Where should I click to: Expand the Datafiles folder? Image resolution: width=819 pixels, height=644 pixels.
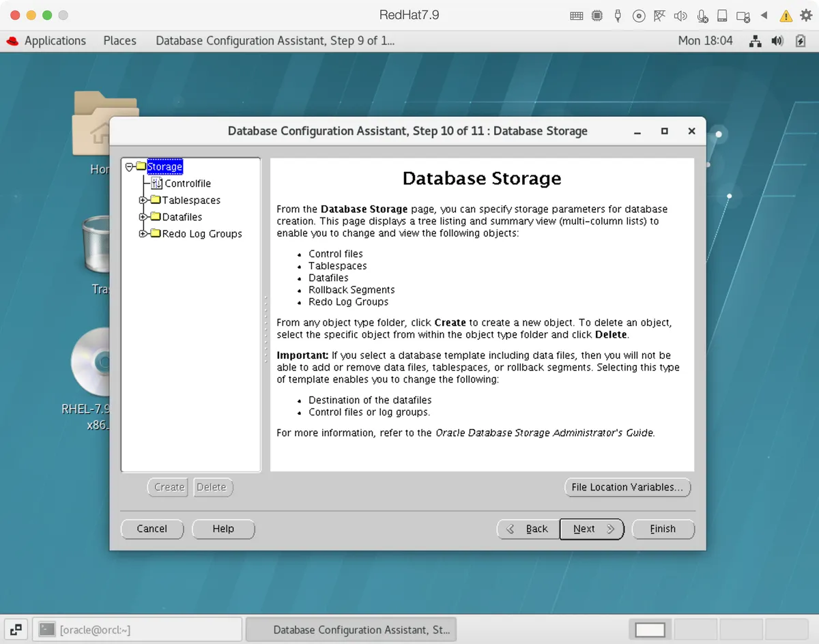point(143,217)
